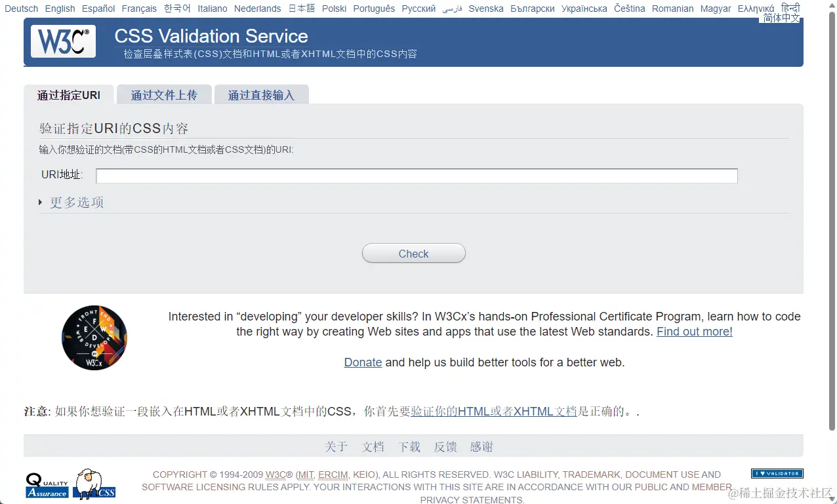The height and width of the screenshot is (504, 837).
Task: Switch language to Українська
Action: point(584,9)
